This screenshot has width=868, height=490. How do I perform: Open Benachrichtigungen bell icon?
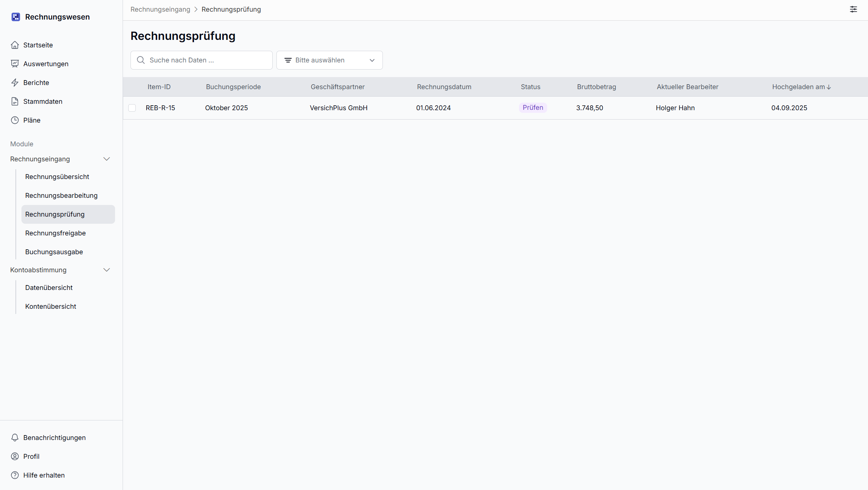pos(15,438)
